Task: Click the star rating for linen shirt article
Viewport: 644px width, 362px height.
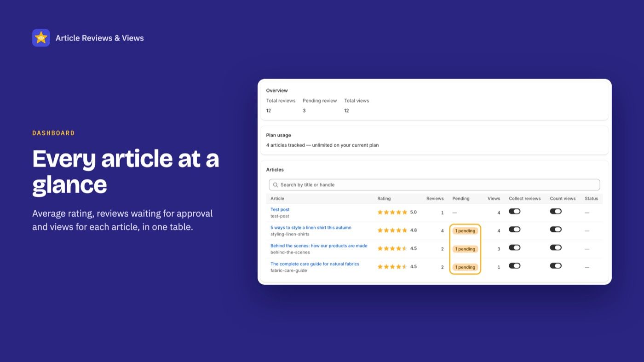Action: click(392, 230)
